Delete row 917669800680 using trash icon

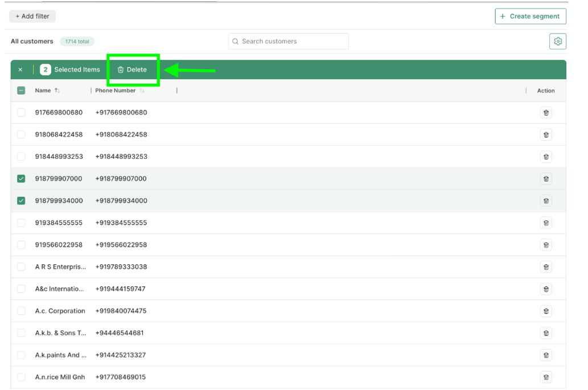click(545, 113)
